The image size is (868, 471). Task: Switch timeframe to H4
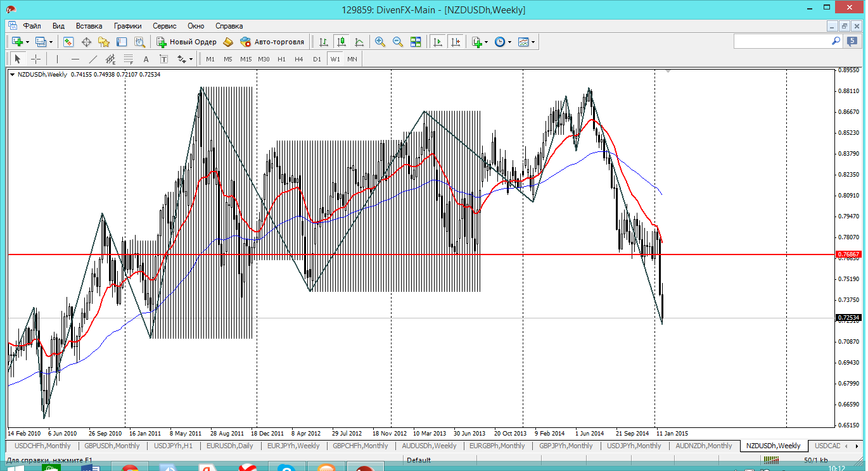299,59
